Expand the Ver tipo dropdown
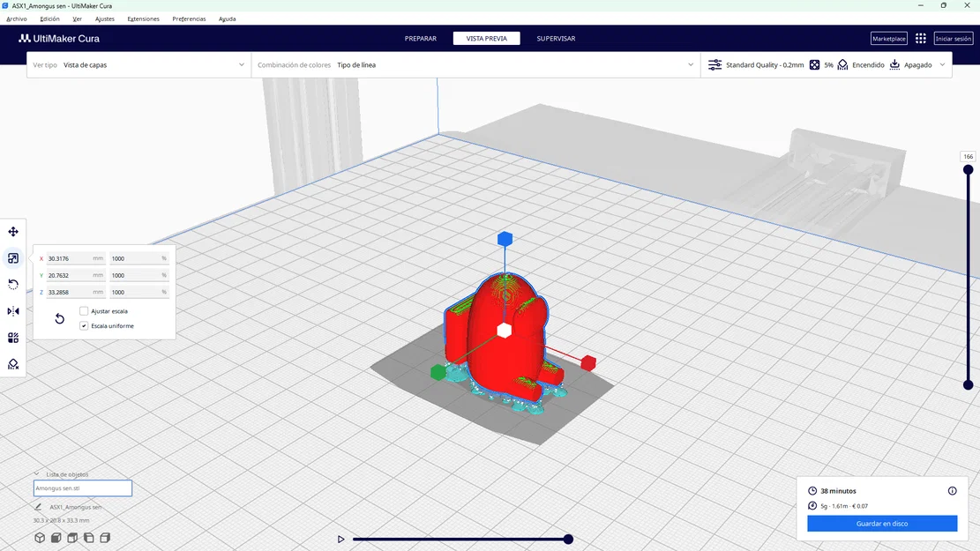The image size is (980, 551). click(138, 65)
